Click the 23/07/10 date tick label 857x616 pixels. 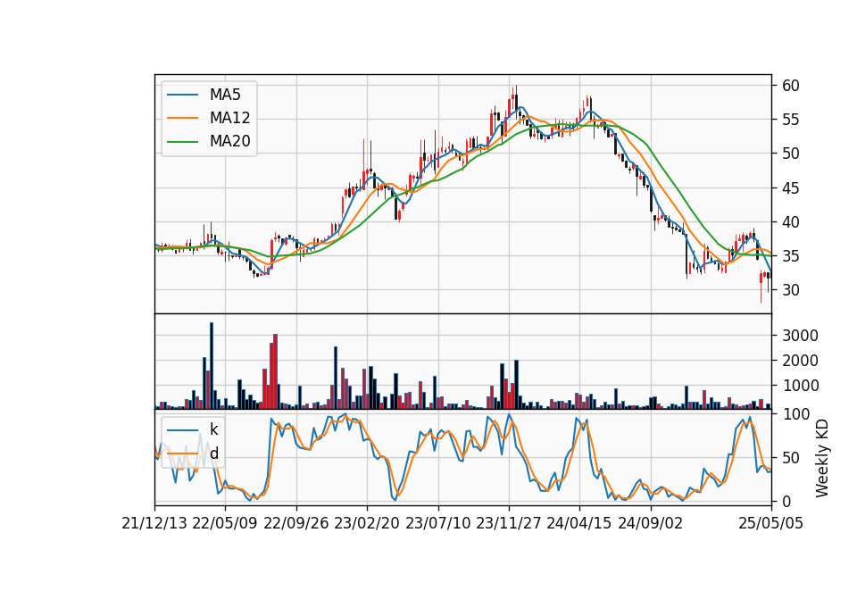tap(437, 523)
